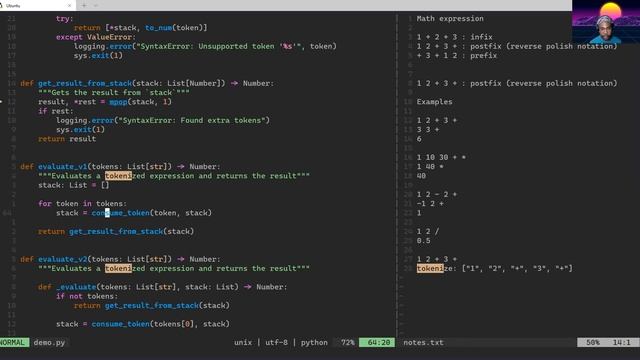Click the '1 + 2 + 3 : infix' line

454,37
